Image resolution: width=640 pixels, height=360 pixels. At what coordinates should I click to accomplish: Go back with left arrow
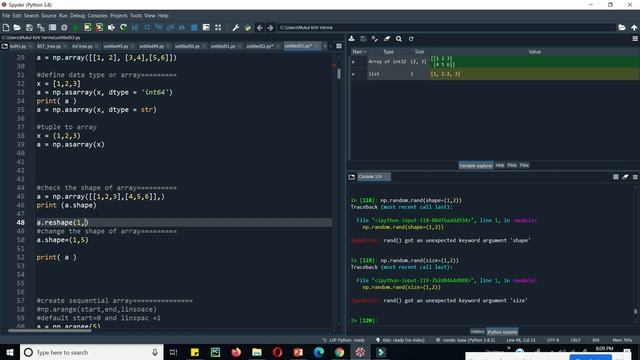pos(260,27)
